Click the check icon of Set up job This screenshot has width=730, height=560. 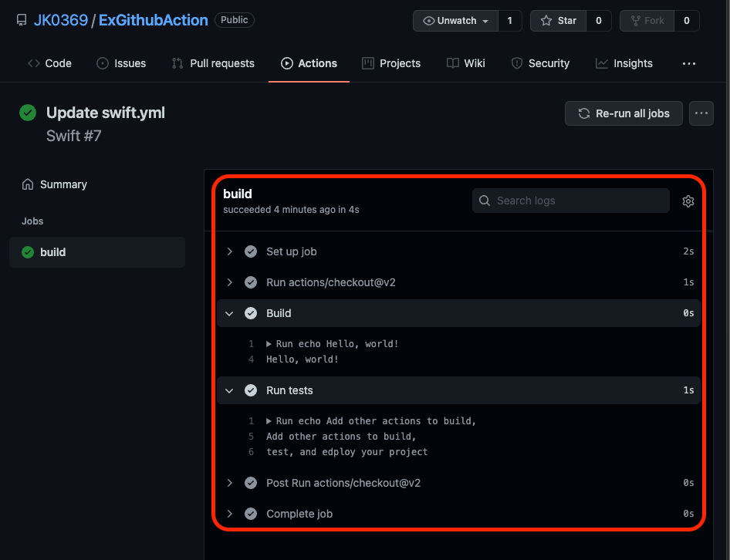[251, 251]
